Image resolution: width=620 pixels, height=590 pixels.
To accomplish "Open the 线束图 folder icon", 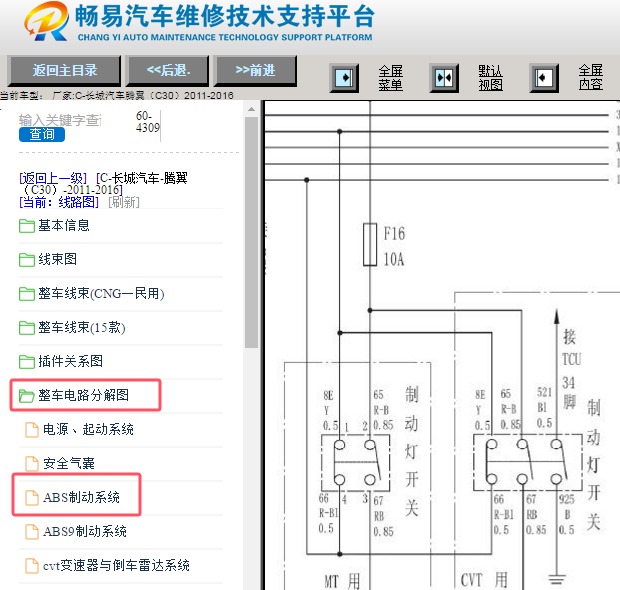I will click(26, 260).
